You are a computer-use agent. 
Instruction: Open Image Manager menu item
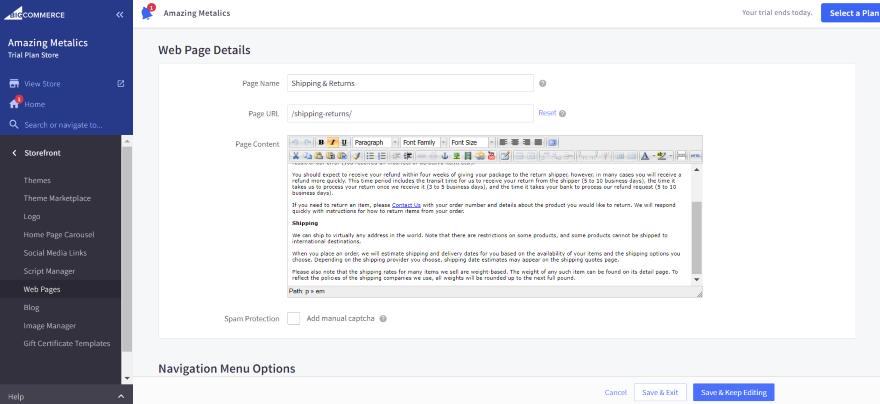point(50,326)
